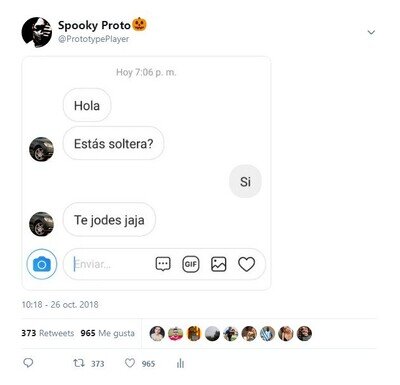The height and width of the screenshot is (385, 400).
Task: Open the GIF picker icon
Action: tap(191, 264)
